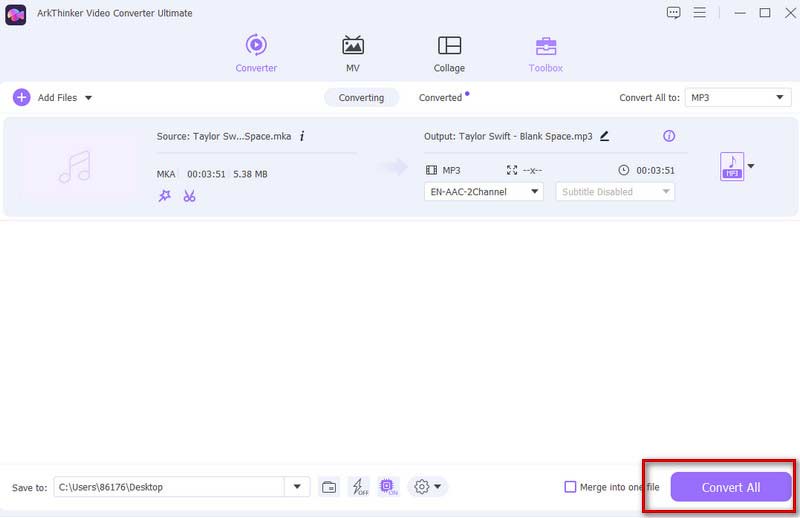The height and width of the screenshot is (518, 800).
Task: Click the MP3 output format icon
Action: pyautogui.click(x=732, y=166)
